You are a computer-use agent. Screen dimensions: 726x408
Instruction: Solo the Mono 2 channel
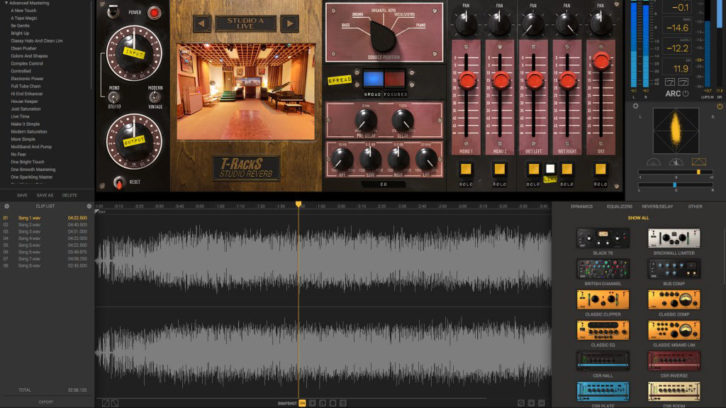point(500,169)
